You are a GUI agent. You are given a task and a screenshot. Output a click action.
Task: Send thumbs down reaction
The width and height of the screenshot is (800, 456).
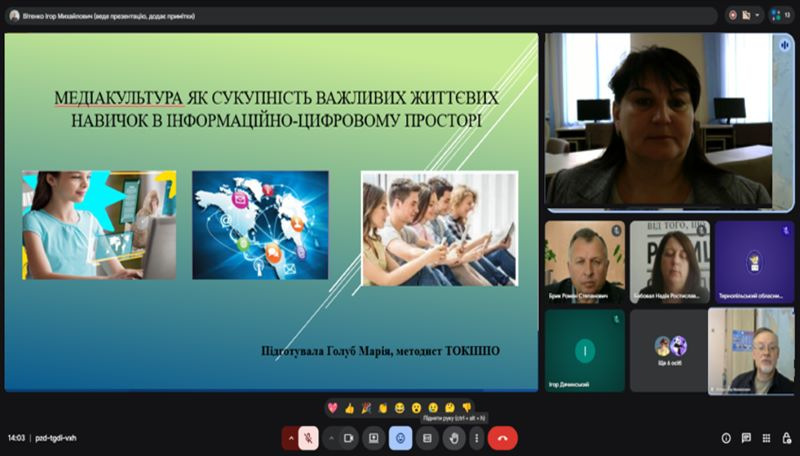pos(467,408)
